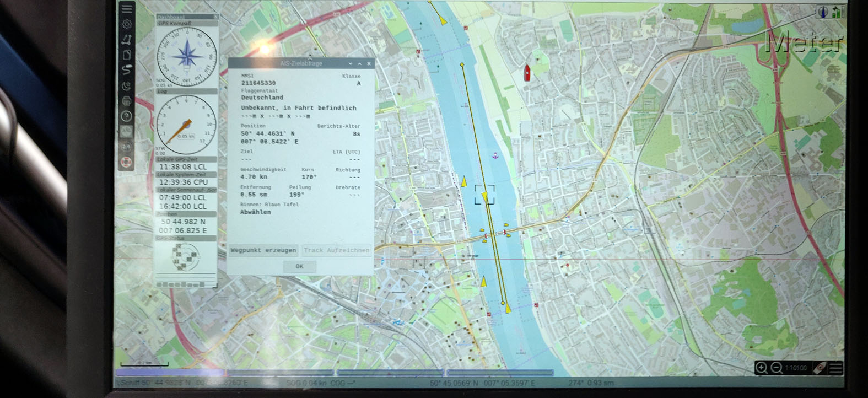This screenshot has width=868, height=398.
Task: Toggle the track recording icon
Action: pyautogui.click(x=127, y=70)
